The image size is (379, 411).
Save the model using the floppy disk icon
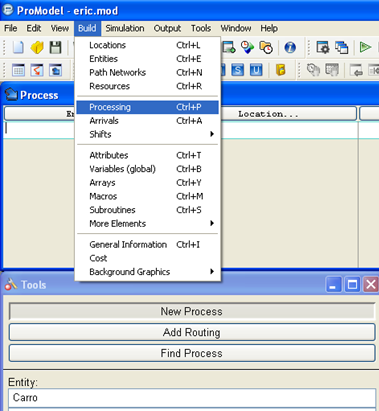tap(55, 47)
